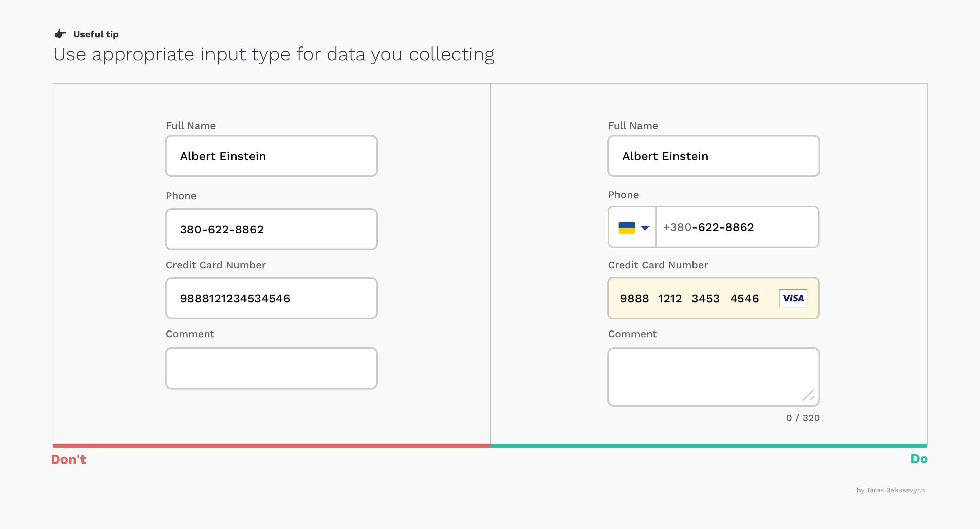Click the by Taras Bakusevych credit
The image size is (980, 529).
(890, 490)
